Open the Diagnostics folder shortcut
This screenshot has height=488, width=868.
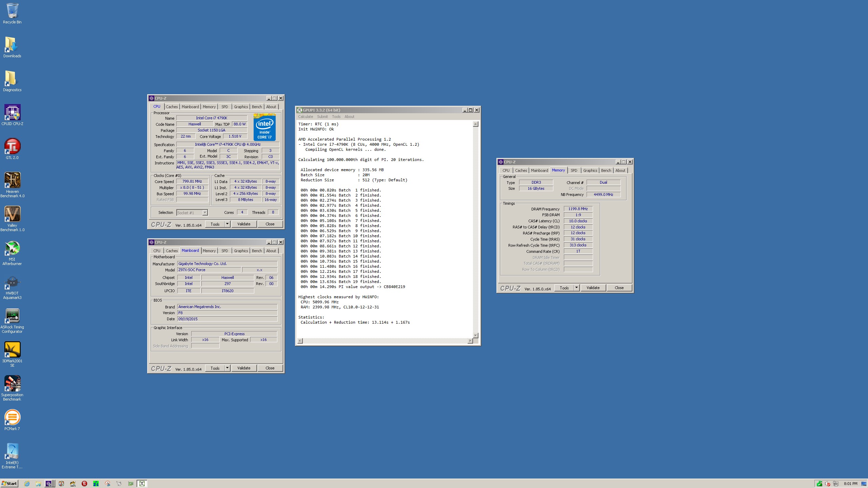point(12,81)
